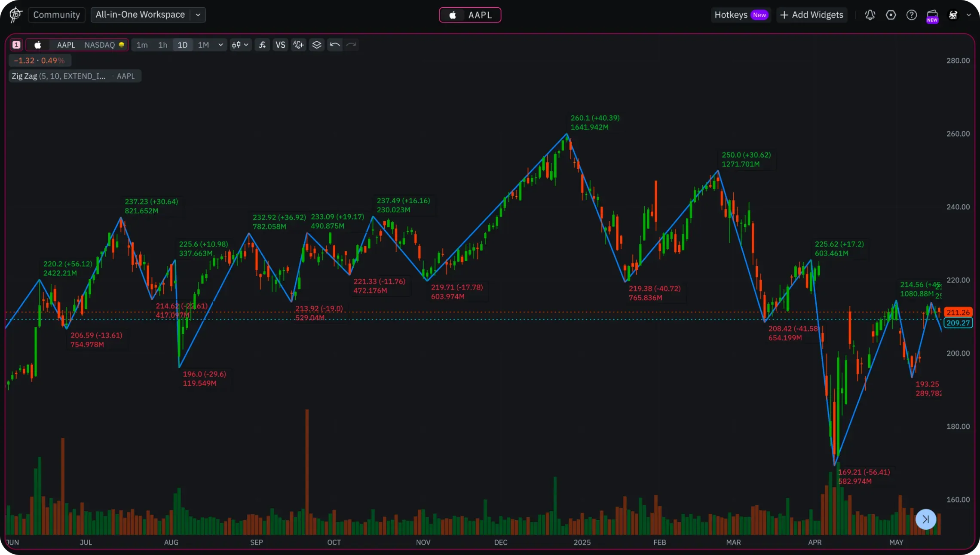
Task: Add a price alert via bell-plus icon
Action: click(x=298, y=45)
